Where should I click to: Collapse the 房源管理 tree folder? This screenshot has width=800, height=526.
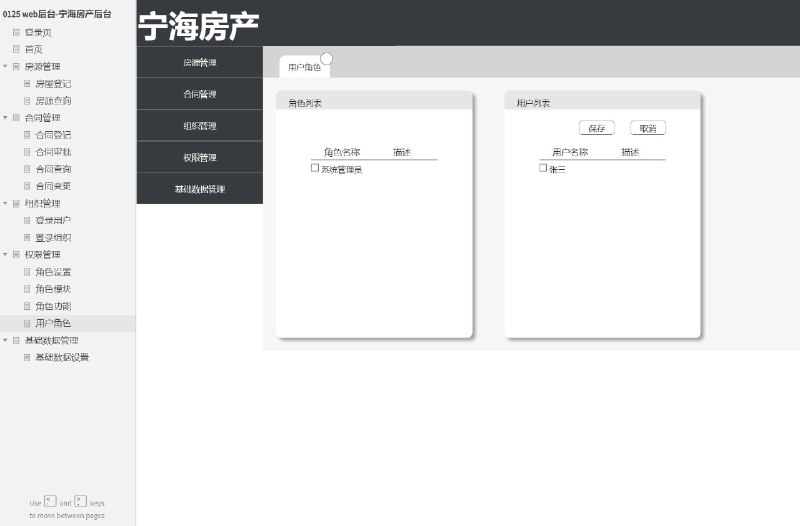(x=5, y=66)
